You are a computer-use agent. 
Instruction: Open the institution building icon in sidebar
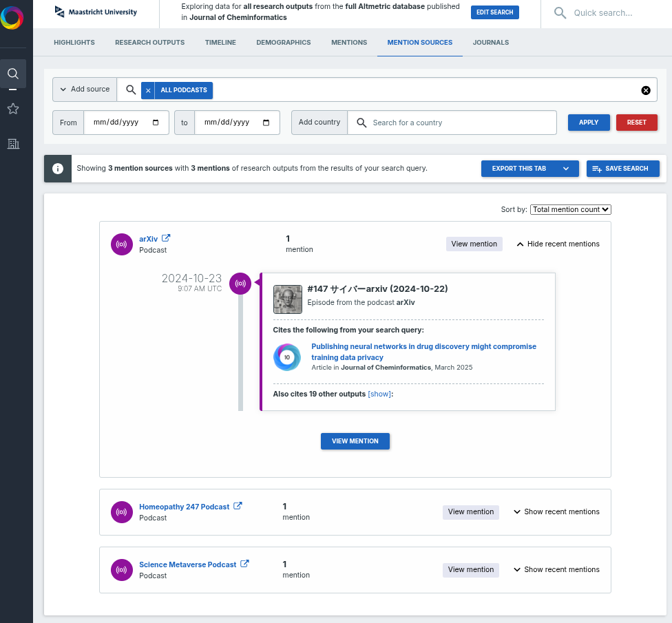click(x=12, y=144)
